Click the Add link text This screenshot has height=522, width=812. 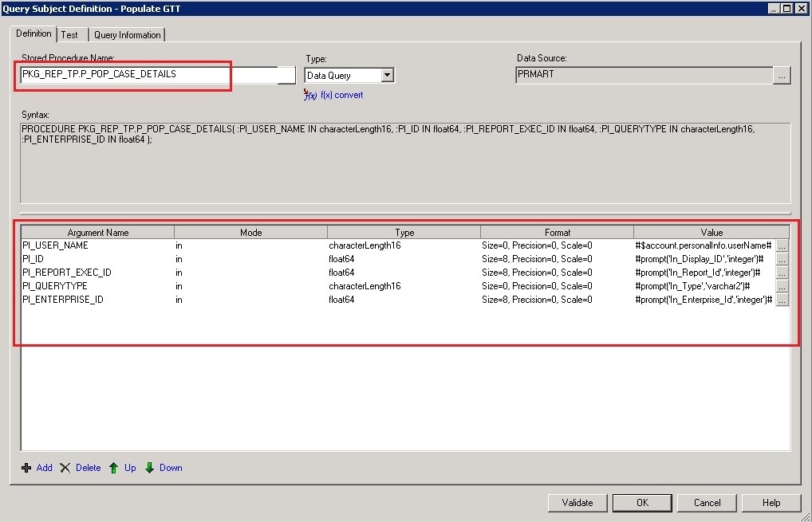44,468
